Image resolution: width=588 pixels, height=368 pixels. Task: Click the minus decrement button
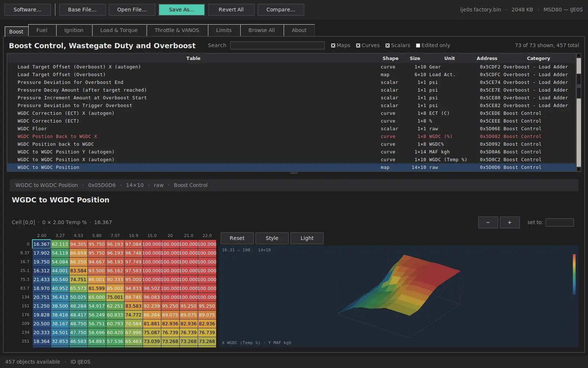488,222
